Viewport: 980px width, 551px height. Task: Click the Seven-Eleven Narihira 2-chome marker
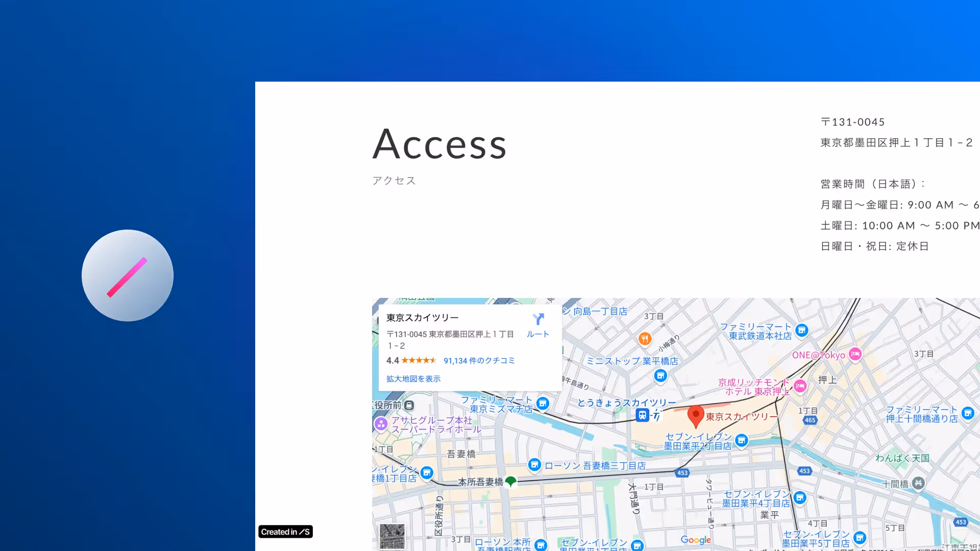coord(742,440)
